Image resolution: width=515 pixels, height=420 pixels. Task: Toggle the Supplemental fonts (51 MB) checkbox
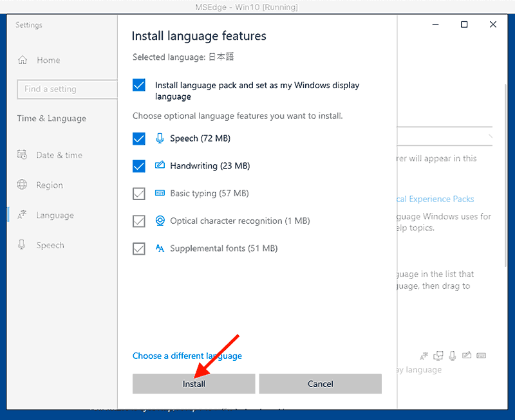click(x=139, y=249)
